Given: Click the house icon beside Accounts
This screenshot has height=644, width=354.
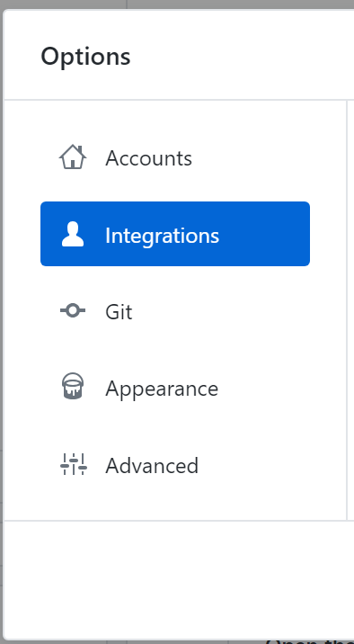Looking at the screenshot, I should point(73,157).
